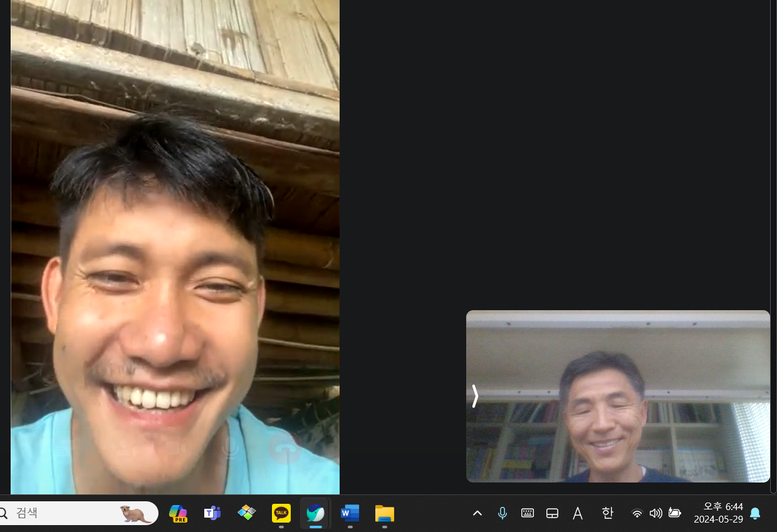Open File Explorer from the taskbar
This screenshot has height=532, width=777.
384,514
